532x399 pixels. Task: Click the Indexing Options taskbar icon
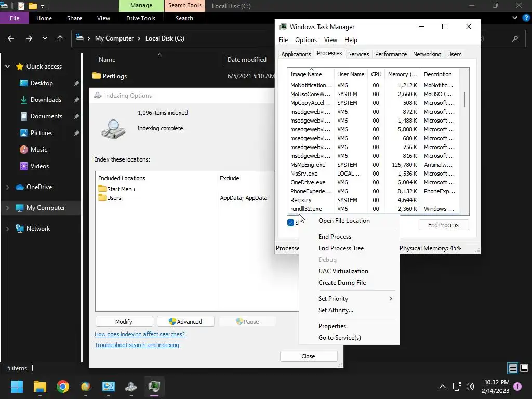coord(131,387)
